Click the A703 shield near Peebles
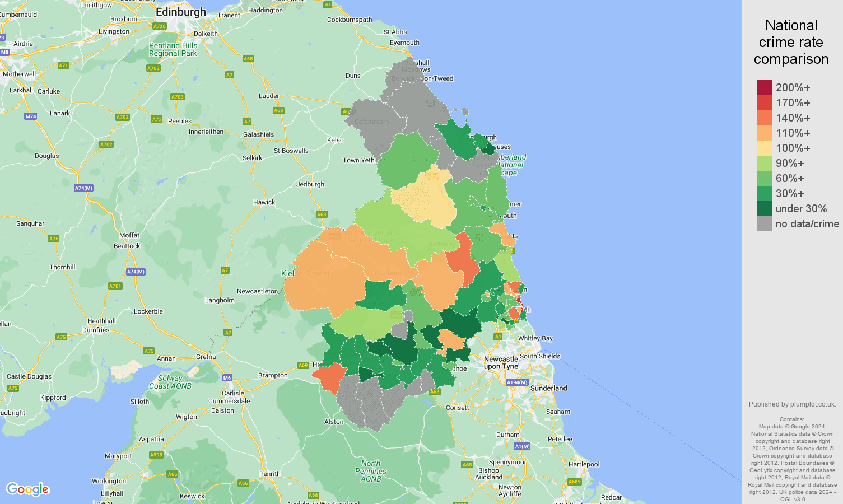 click(178, 97)
